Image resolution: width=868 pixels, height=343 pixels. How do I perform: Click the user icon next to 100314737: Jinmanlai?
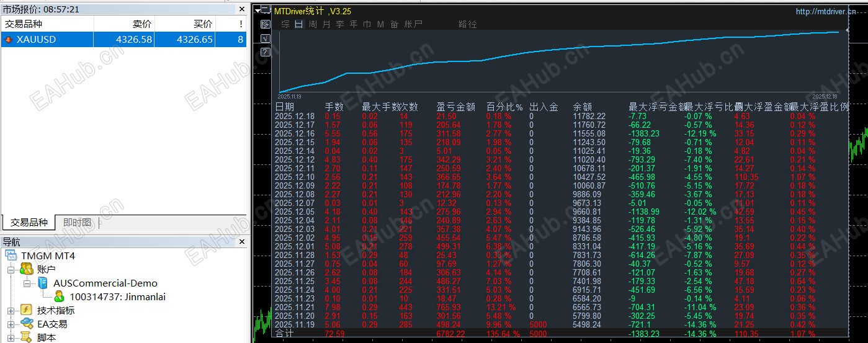[60, 296]
